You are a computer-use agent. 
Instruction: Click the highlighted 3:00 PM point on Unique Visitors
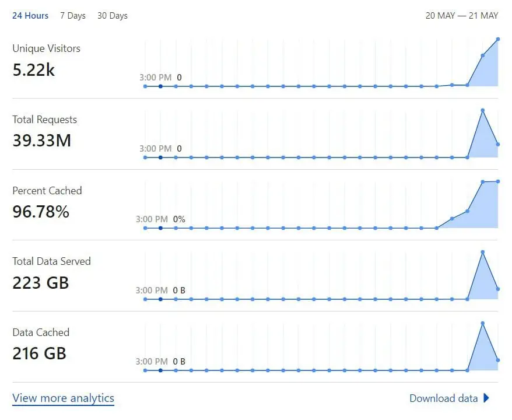click(160, 86)
